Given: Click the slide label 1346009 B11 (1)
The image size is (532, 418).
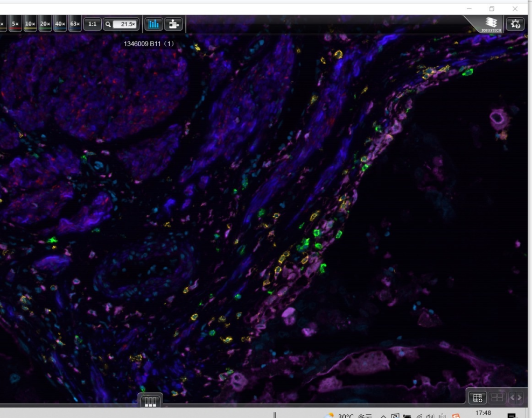Looking at the screenshot, I should pos(149,44).
